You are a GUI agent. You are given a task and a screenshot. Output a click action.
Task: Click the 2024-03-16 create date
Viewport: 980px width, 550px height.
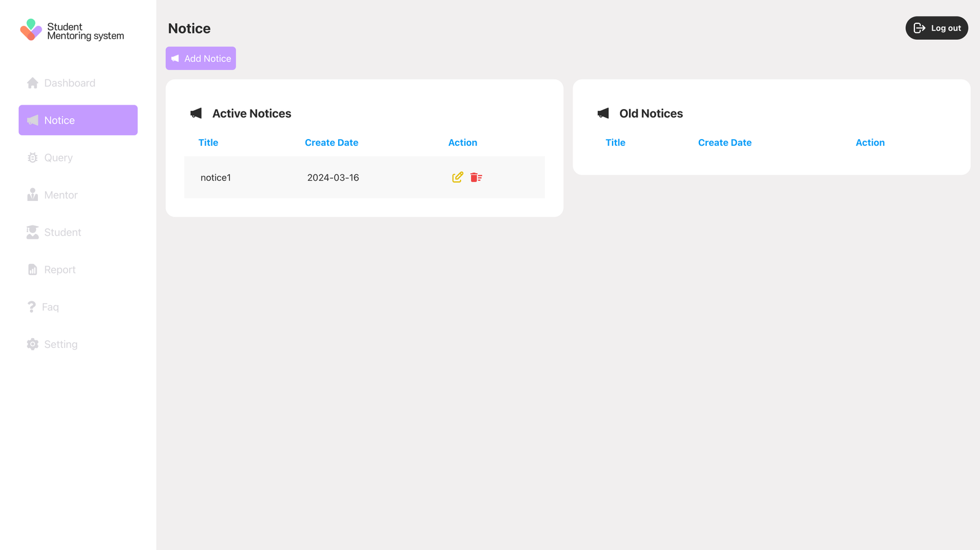333,178
